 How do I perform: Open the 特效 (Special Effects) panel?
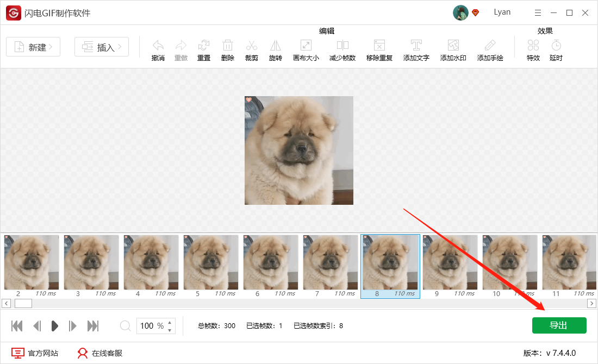click(x=533, y=48)
